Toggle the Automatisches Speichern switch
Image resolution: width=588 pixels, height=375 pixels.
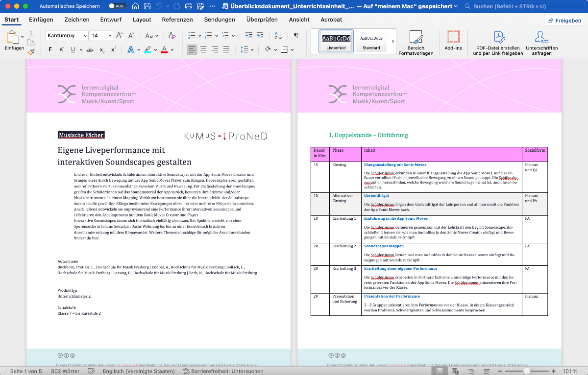pyautogui.click(x=117, y=6)
